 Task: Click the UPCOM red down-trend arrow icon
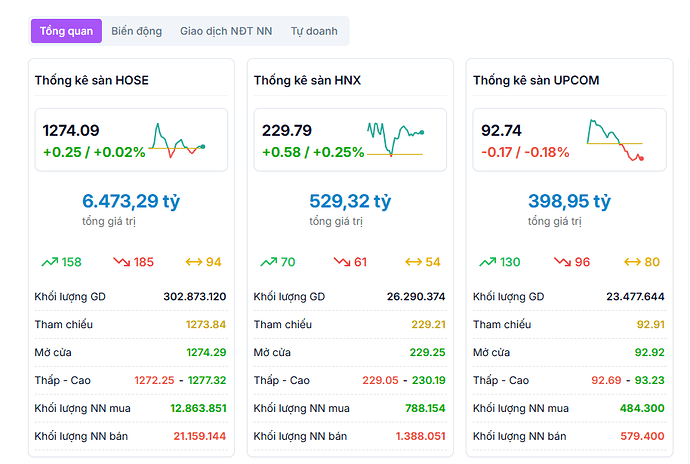(560, 262)
